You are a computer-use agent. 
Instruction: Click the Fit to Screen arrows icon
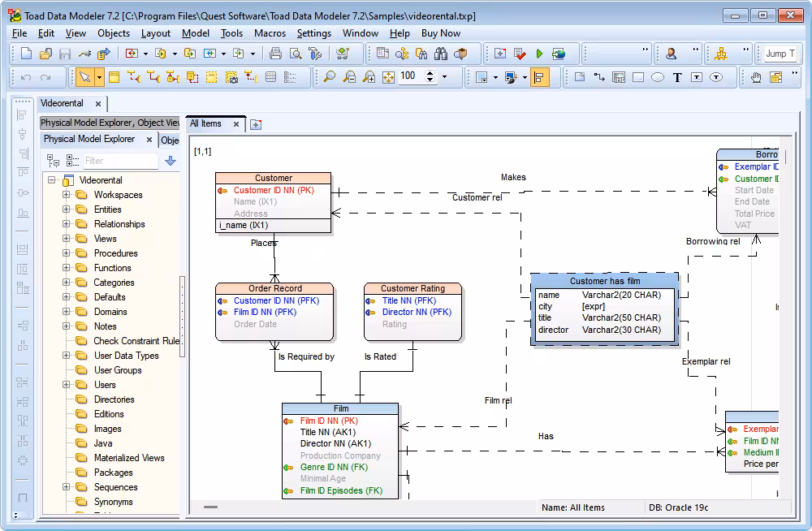(x=388, y=78)
